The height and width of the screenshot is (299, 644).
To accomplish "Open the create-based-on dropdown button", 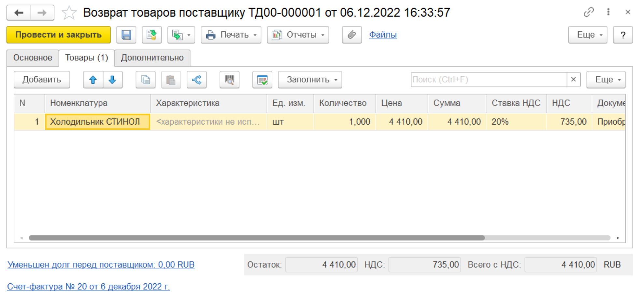I will (x=181, y=35).
